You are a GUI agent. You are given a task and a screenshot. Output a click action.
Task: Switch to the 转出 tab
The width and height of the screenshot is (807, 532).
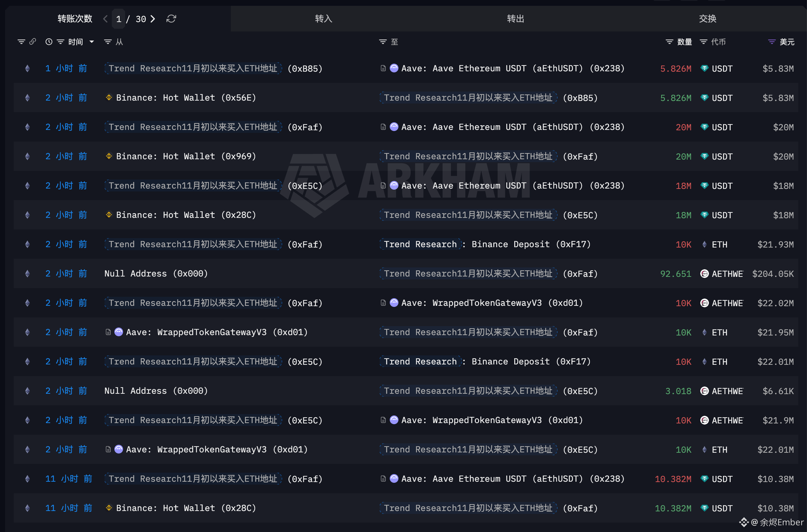pos(515,19)
